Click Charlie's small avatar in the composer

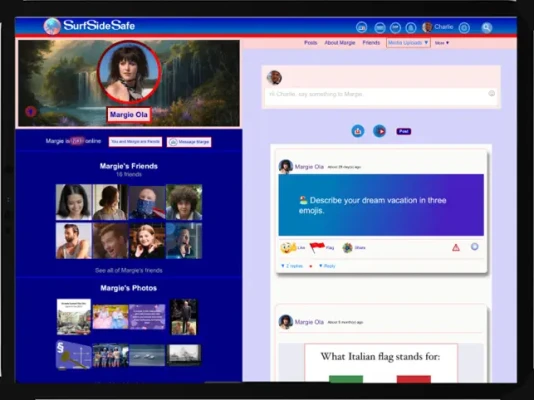pyautogui.click(x=274, y=78)
